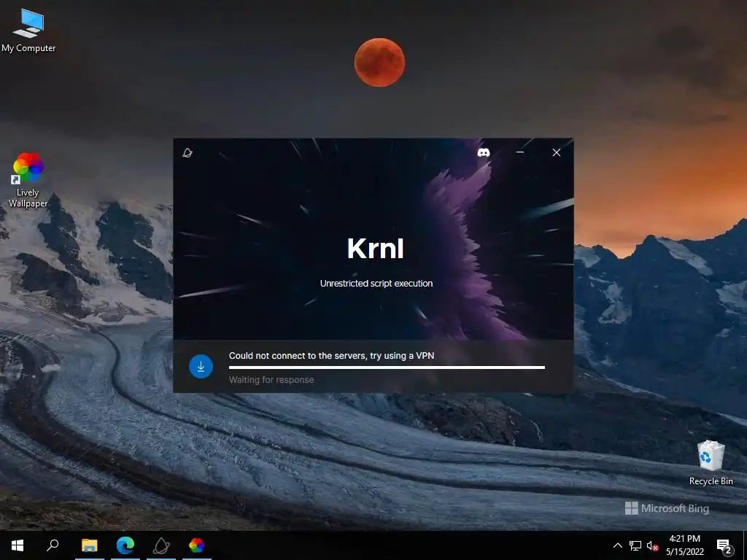Show hidden system tray icons
Screen dimensions: 747x560
pos(617,545)
